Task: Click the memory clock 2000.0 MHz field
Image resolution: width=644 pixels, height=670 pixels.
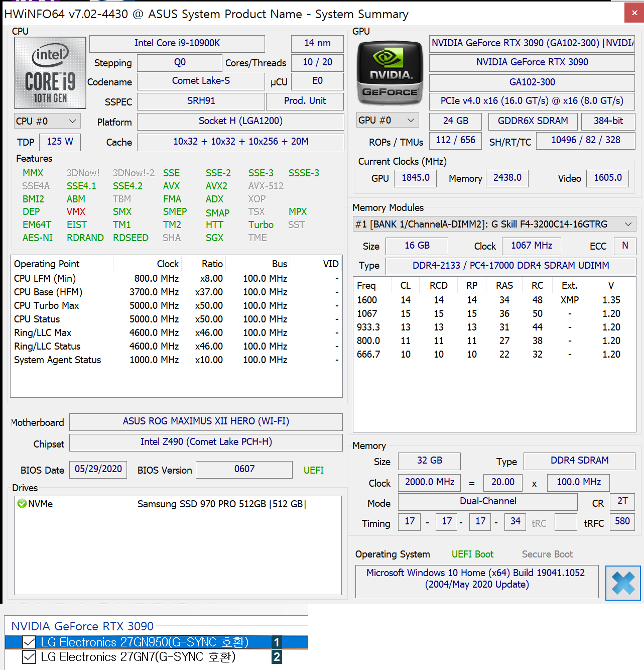Action: tap(429, 482)
